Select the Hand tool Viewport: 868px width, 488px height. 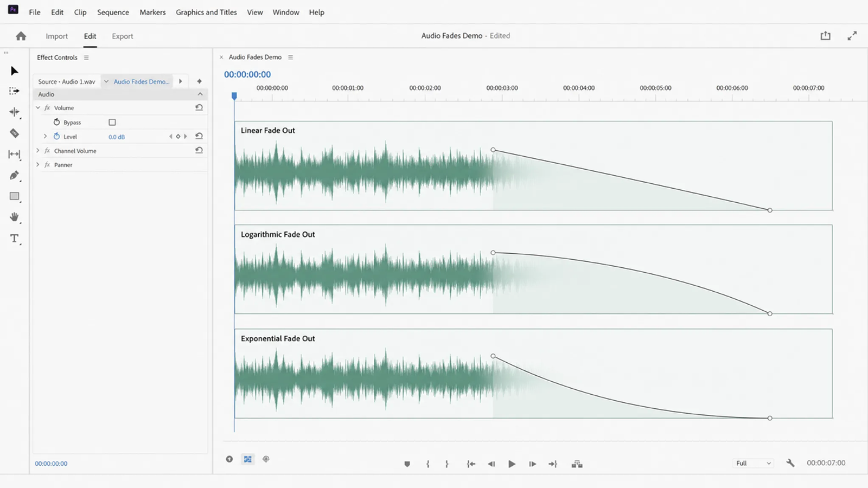(15, 217)
